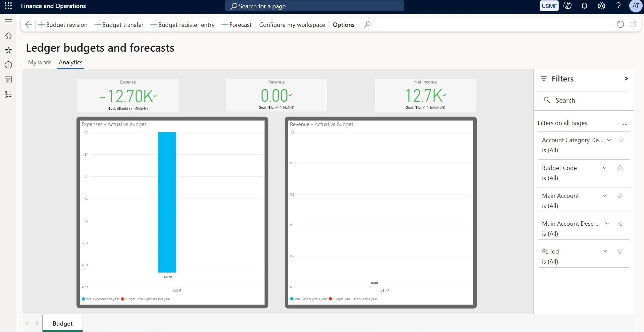Click the back arrow in action pane

(29, 24)
